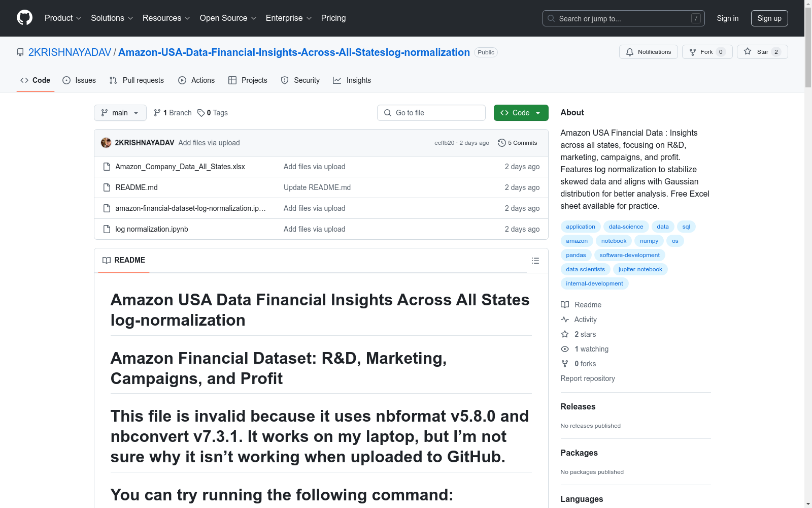Viewport: 812px width, 508px height.
Task: Click the amazon topic tag
Action: (577, 241)
